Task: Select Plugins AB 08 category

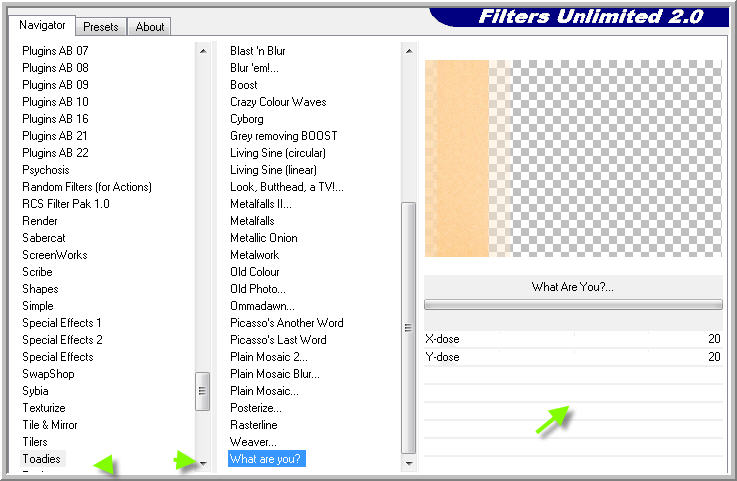Action: (x=55, y=68)
